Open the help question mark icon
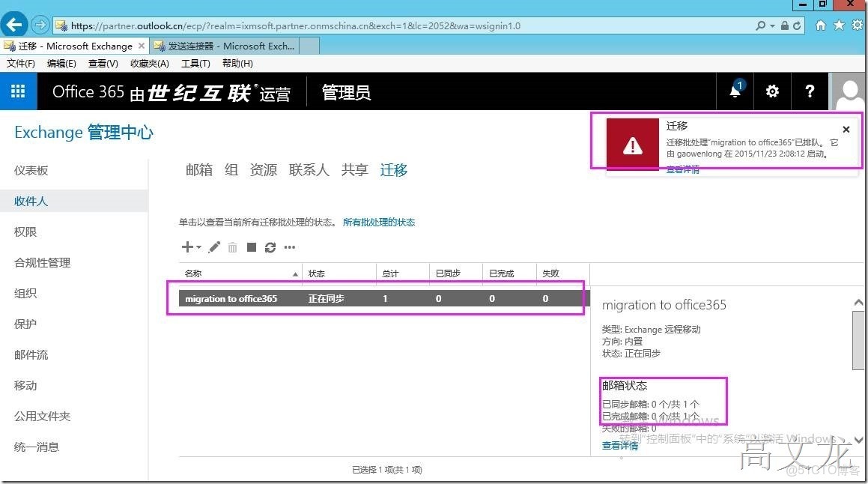 810,91
